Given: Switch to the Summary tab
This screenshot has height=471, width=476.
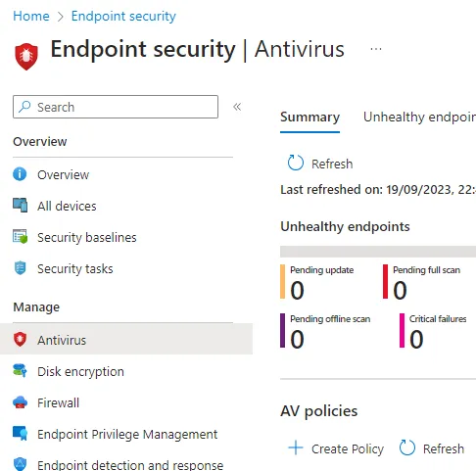Looking at the screenshot, I should (x=309, y=117).
